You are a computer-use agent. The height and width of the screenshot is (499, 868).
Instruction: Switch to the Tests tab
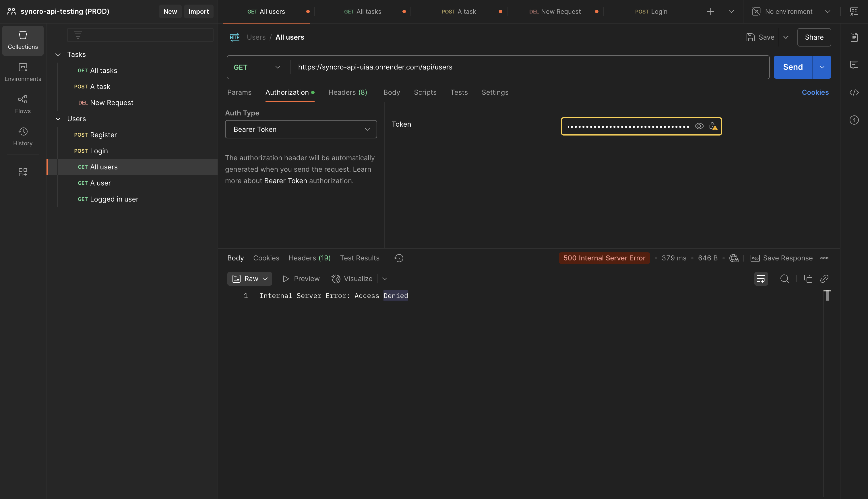459,92
